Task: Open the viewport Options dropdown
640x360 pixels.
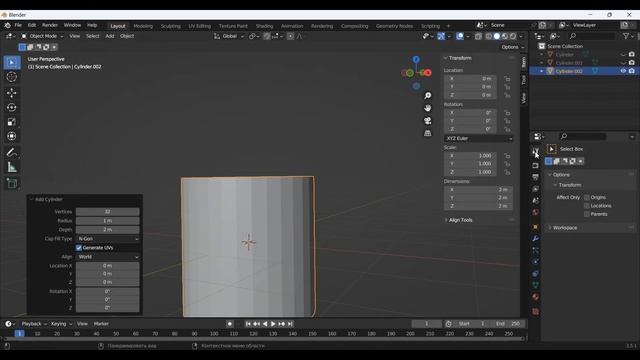Action: 512,47
